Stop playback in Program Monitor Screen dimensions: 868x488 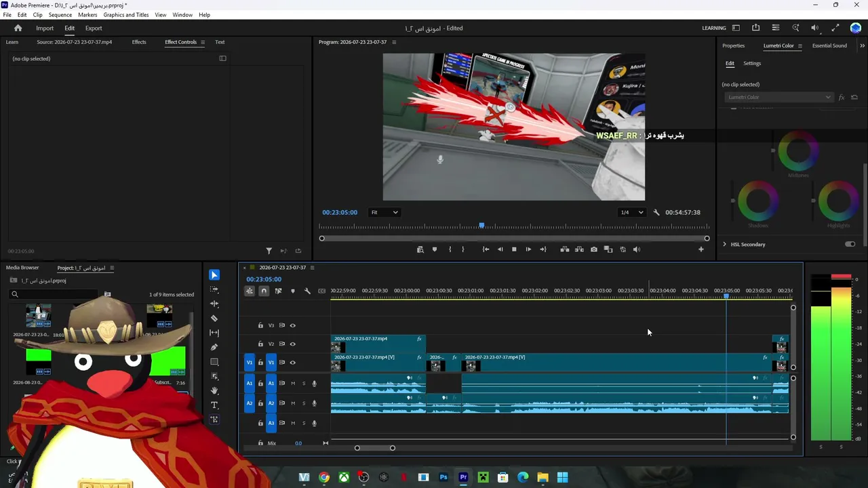pyautogui.click(x=514, y=249)
